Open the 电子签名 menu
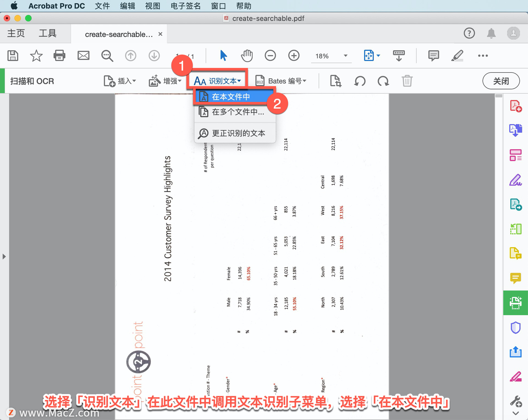This screenshot has height=420, width=528. tap(186, 6)
